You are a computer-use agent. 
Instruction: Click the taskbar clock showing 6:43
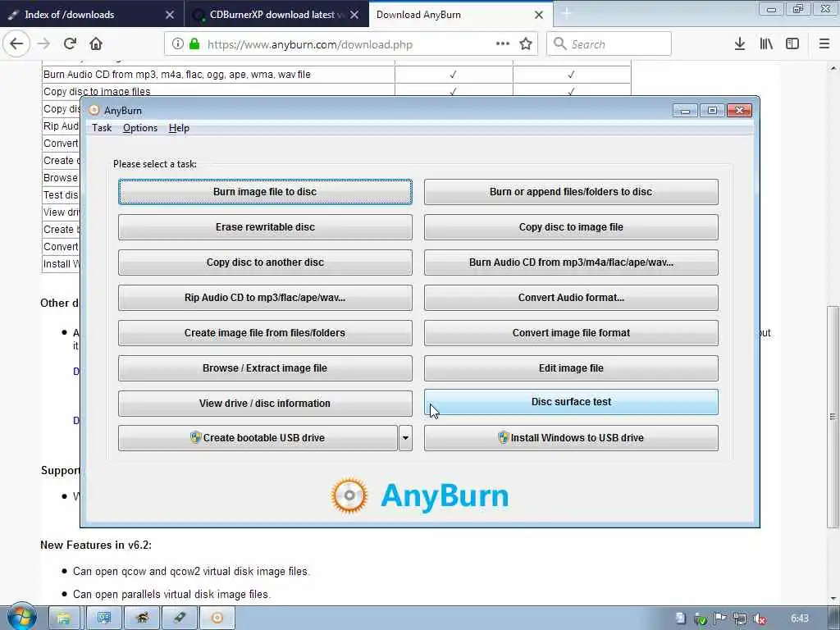pos(799,619)
